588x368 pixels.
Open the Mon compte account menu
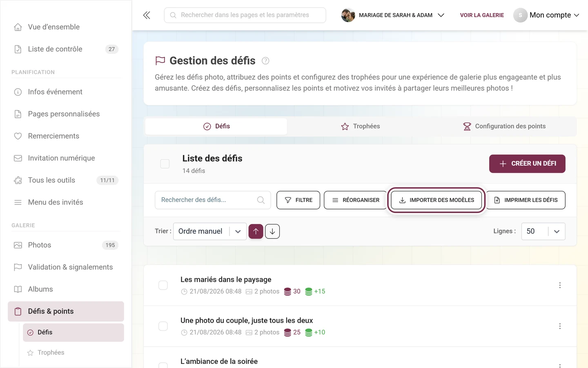coord(546,15)
